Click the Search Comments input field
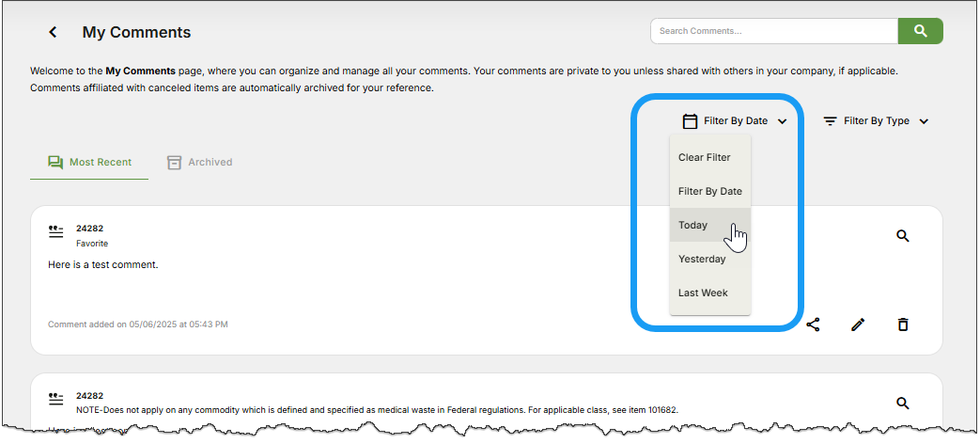The image size is (980, 443). [x=773, y=31]
